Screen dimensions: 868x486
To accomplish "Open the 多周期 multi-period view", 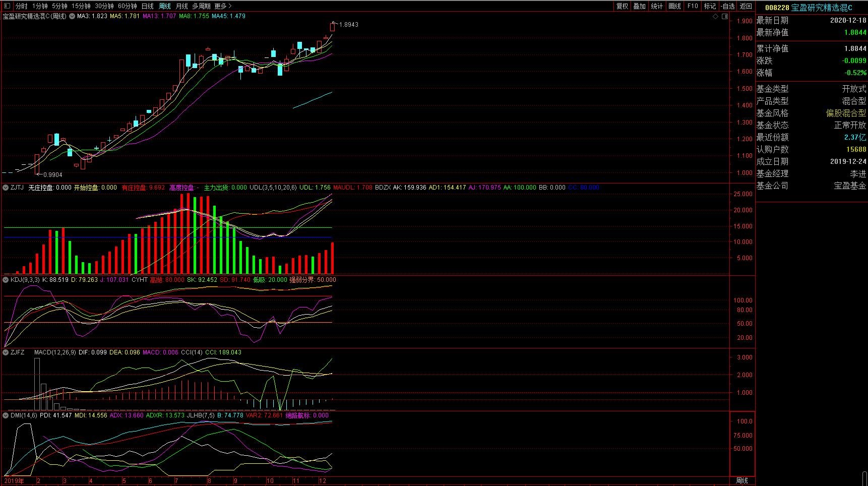I will click(201, 6).
